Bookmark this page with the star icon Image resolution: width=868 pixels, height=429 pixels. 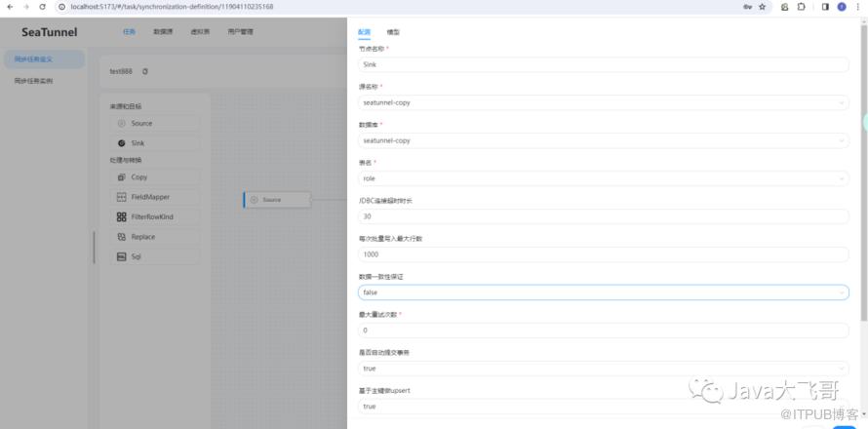click(762, 7)
